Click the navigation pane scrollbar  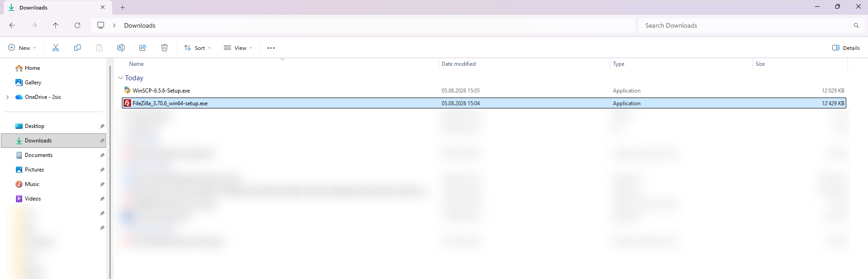(110, 172)
